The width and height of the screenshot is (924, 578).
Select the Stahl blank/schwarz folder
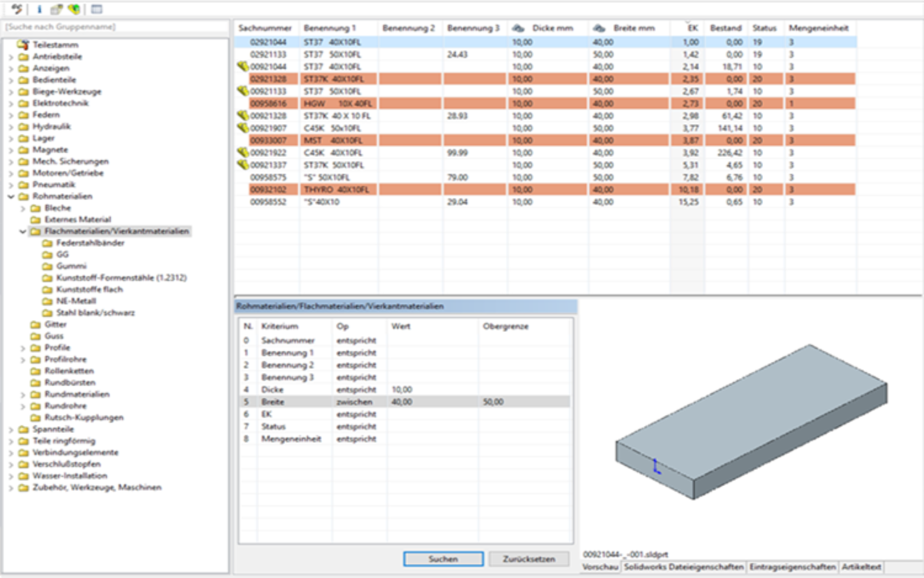tap(95, 312)
